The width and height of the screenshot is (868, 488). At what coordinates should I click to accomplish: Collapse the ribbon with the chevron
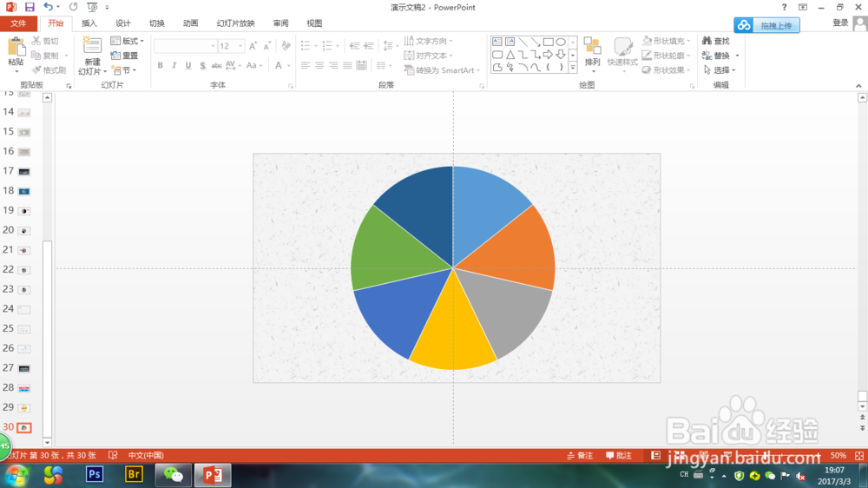pos(858,86)
